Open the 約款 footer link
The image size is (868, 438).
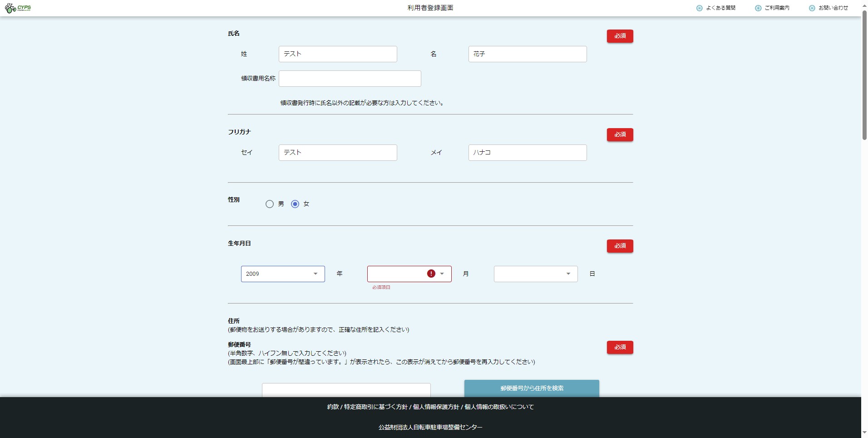click(x=333, y=407)
